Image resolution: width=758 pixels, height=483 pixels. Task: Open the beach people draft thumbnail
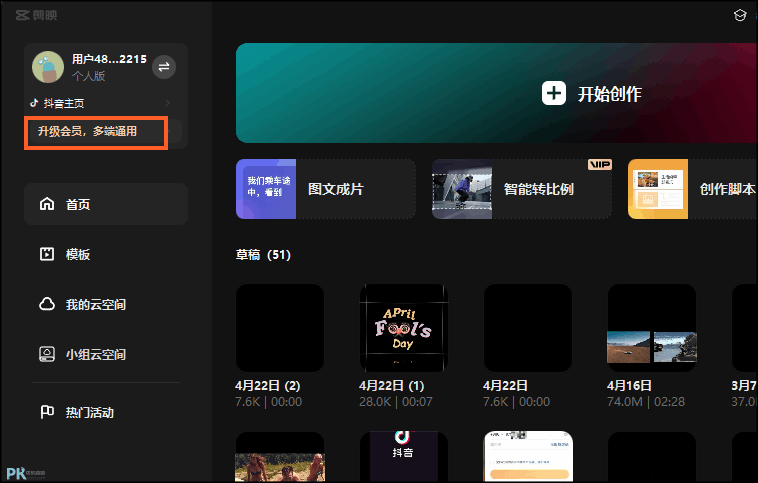pos(280,457)
